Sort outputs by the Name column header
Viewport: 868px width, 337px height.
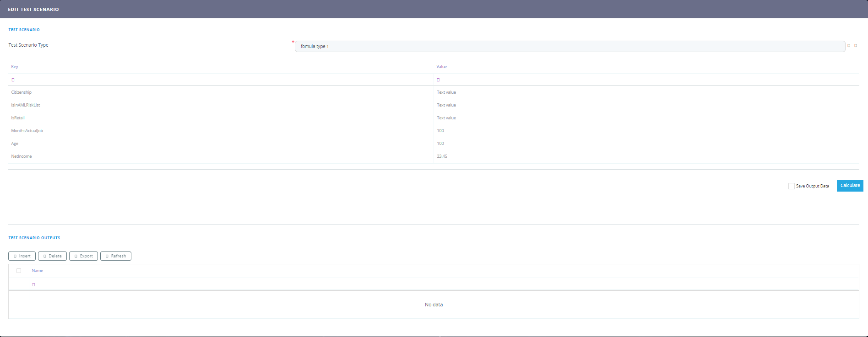click(38, 271)
